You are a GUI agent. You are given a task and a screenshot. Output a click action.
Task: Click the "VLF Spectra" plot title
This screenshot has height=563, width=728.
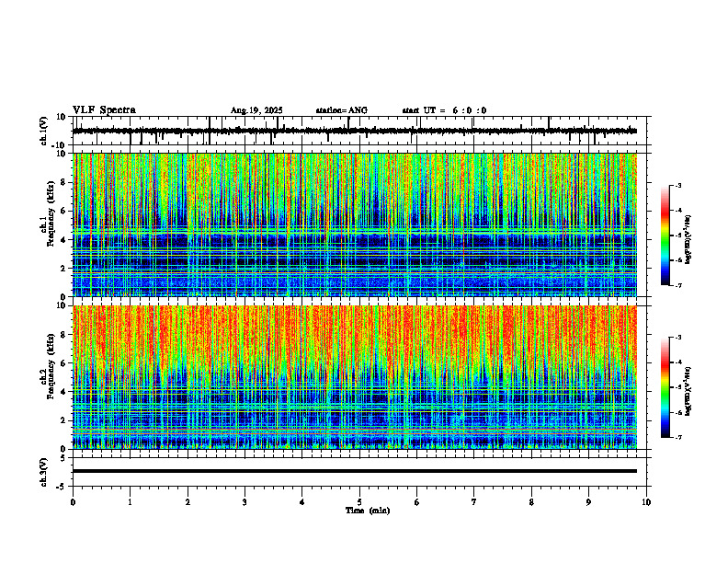(x=104, y=110)
